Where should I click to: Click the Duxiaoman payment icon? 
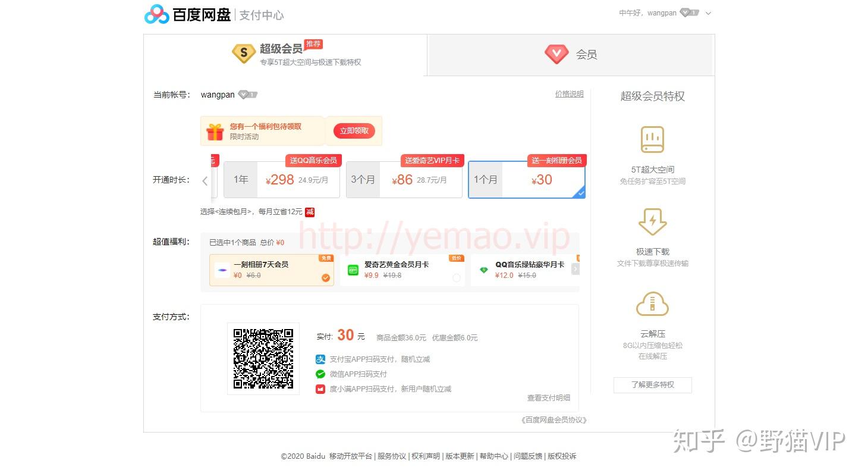pyautogui.click(x=320, y=389)
